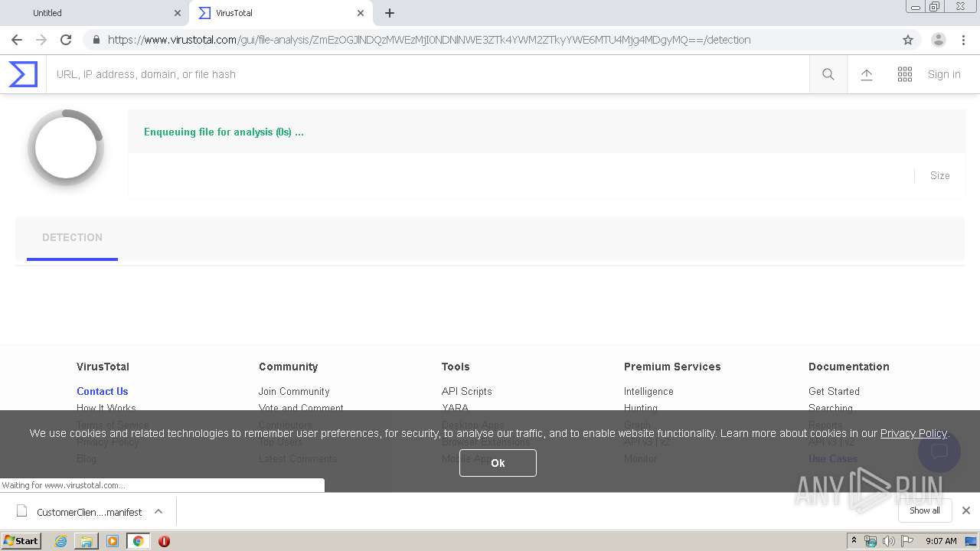Click the address bar URL
Image resolution: width=980 pixels, height=551 pixels.
click(x=429, y=40)
